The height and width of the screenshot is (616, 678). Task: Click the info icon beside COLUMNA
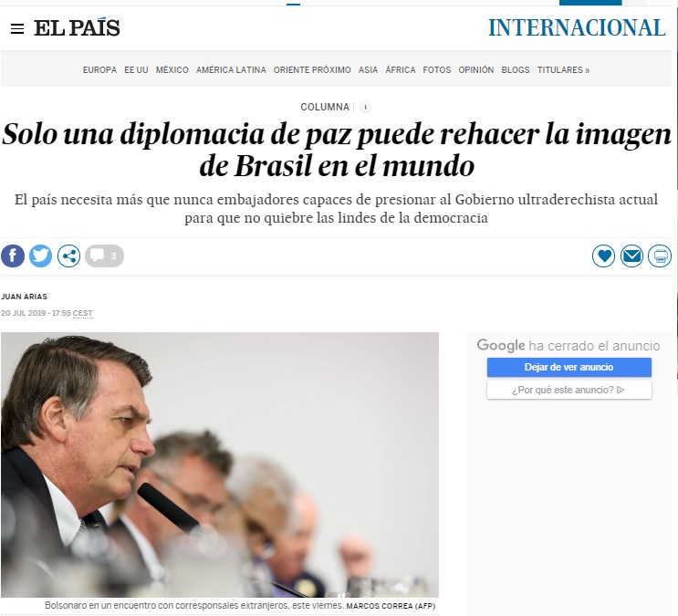pyautogui.click(x=365, y=108)
